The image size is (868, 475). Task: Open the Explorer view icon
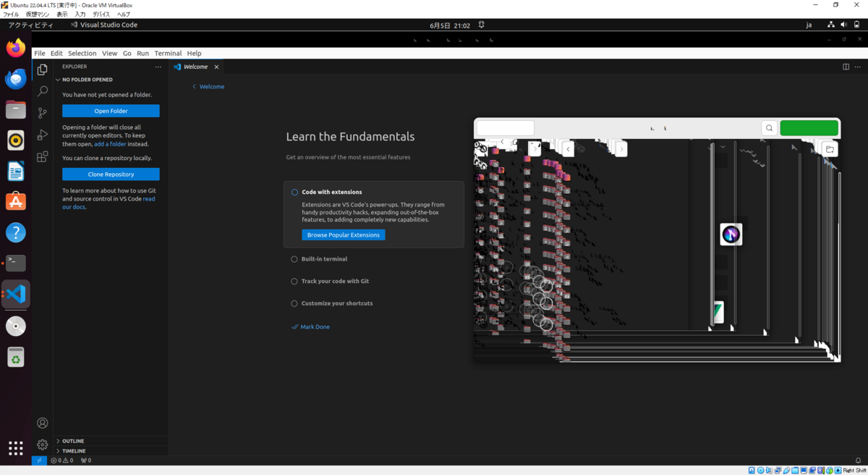click(42, 69)
